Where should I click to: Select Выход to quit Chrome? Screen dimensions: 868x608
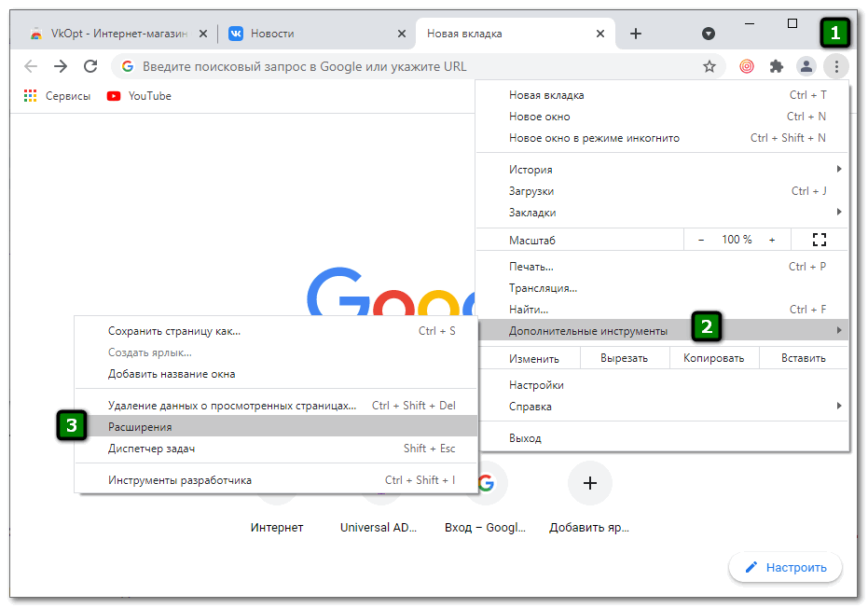pyautogui.click(x=662, y=438)
